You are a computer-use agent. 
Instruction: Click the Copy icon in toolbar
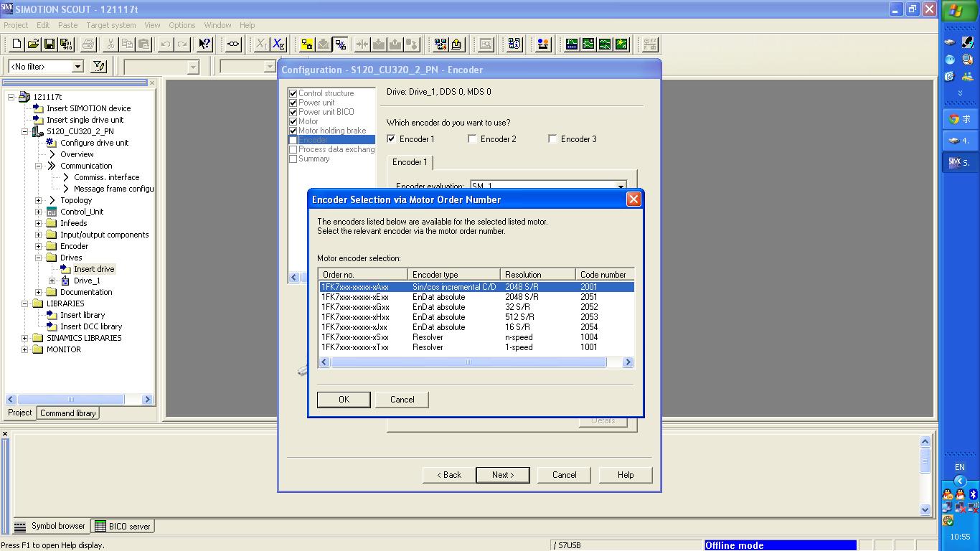click(x=127, y=44)
